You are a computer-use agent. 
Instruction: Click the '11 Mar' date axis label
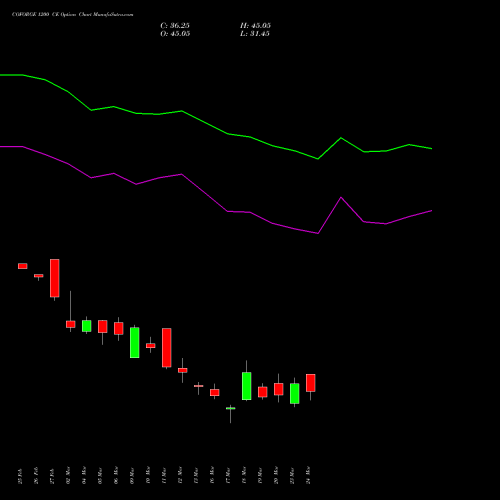coord(164,475)
